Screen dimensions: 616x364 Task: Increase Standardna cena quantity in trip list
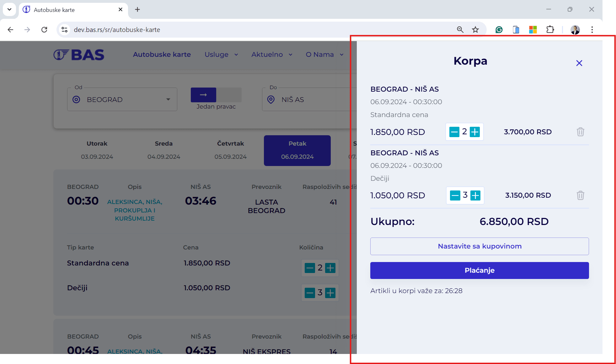coord(330,268)
